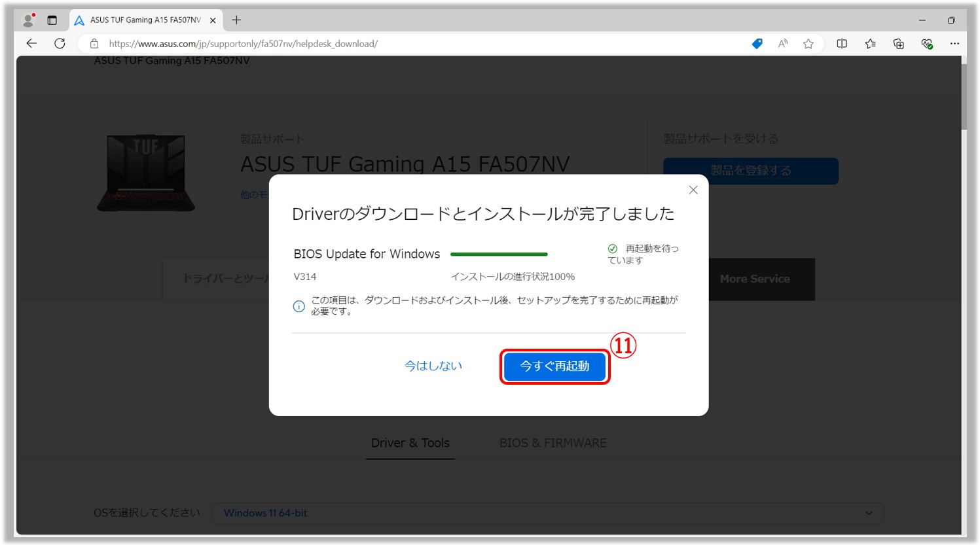Image resolution: width=980 pixels, height=545 pixels.
Task: Reload the current page
Action: point(60,44)
